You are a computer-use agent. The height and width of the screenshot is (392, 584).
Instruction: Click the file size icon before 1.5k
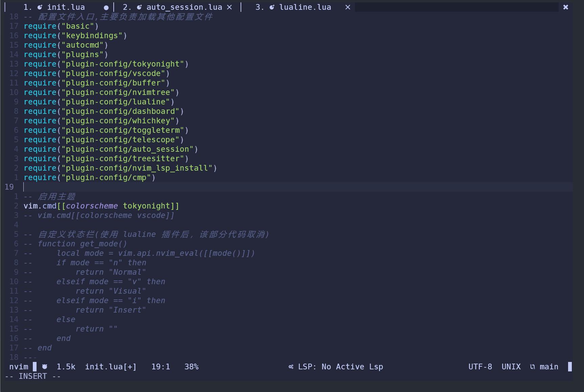(45, 367)
